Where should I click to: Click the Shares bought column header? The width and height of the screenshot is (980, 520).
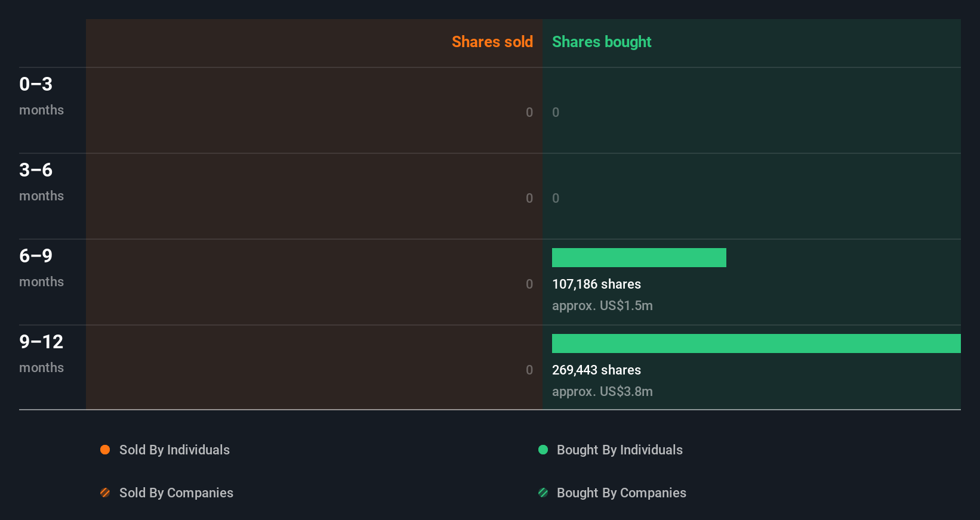pos(602,42)
